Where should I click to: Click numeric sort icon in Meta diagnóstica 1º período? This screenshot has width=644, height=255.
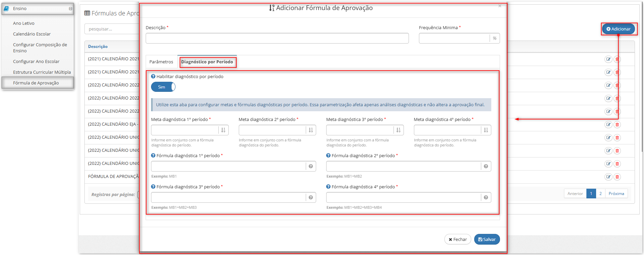click(x=223, y=130)
